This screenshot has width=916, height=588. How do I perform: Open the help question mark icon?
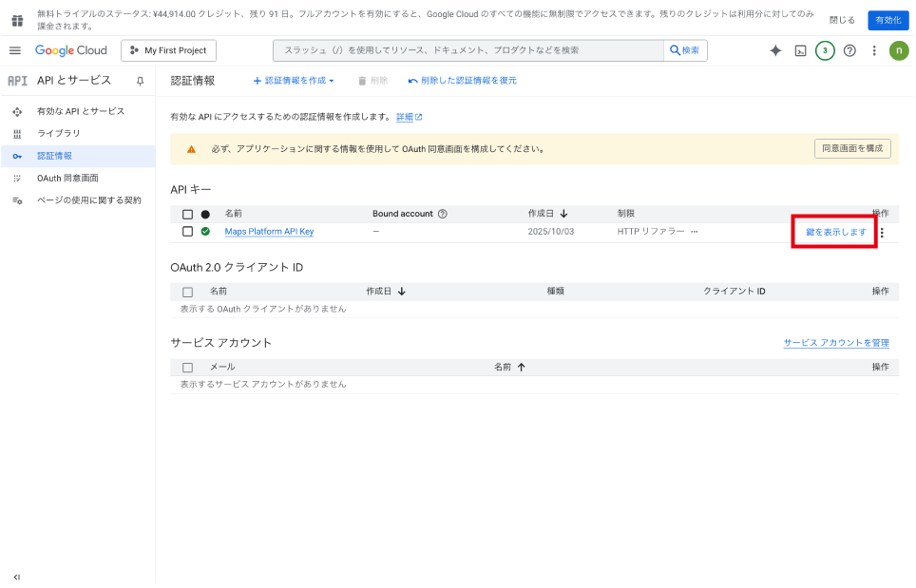(849, 50)
